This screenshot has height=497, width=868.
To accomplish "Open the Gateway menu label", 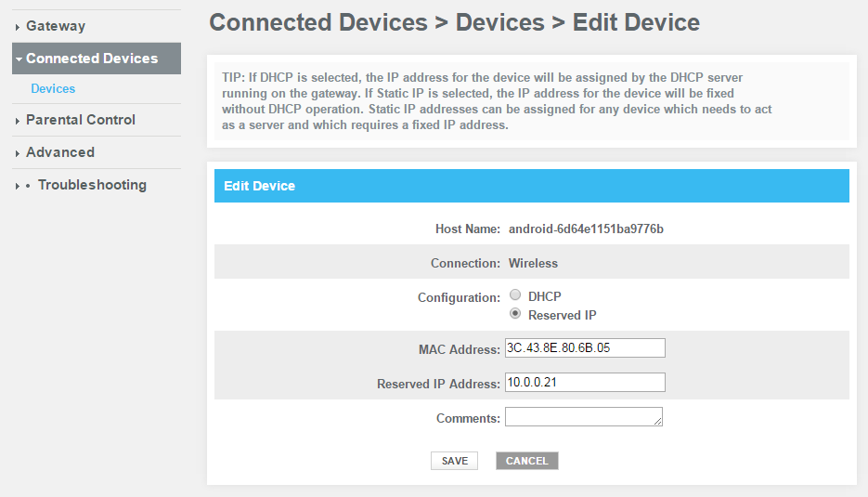I will [x=56, y=26].
